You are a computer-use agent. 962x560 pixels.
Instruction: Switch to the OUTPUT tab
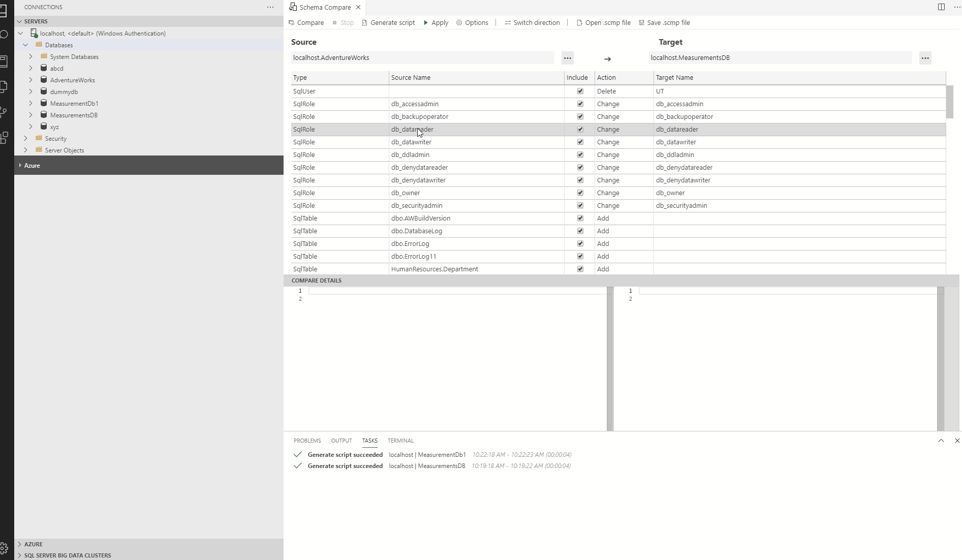point(341,441)
